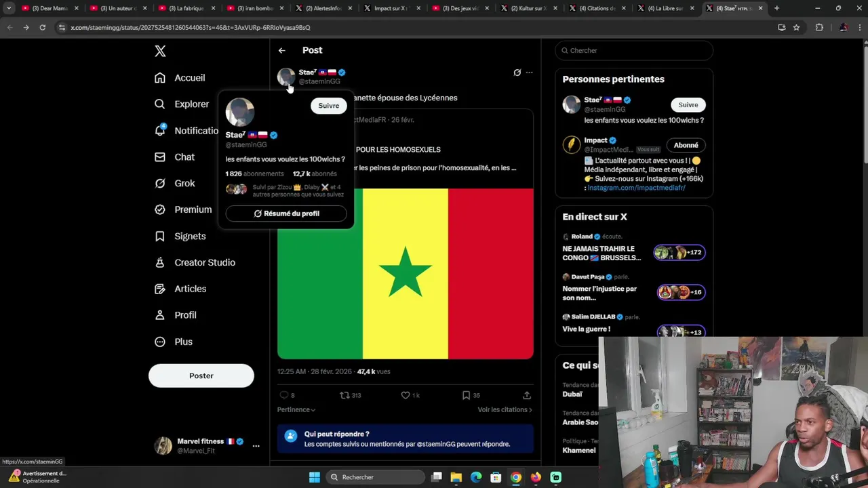Open the Senegal flag image
The width and height of the screenshot is (868, 488).
coord(406,274)
